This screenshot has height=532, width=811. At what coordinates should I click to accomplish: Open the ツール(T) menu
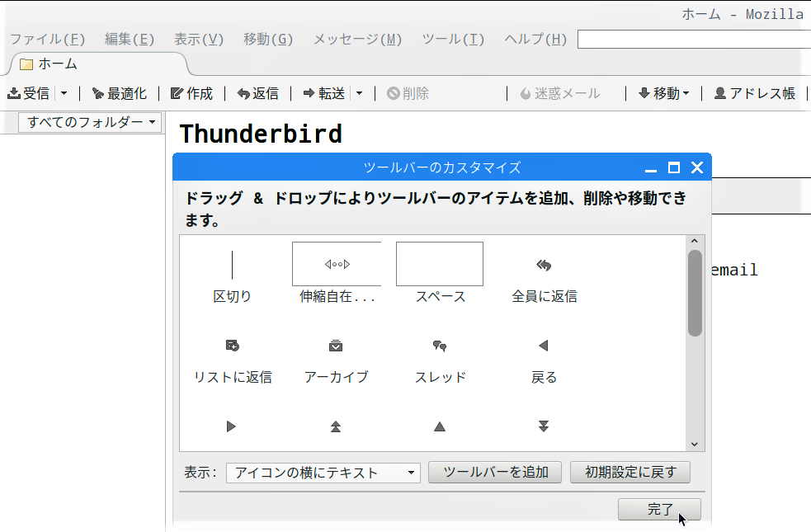453,40
